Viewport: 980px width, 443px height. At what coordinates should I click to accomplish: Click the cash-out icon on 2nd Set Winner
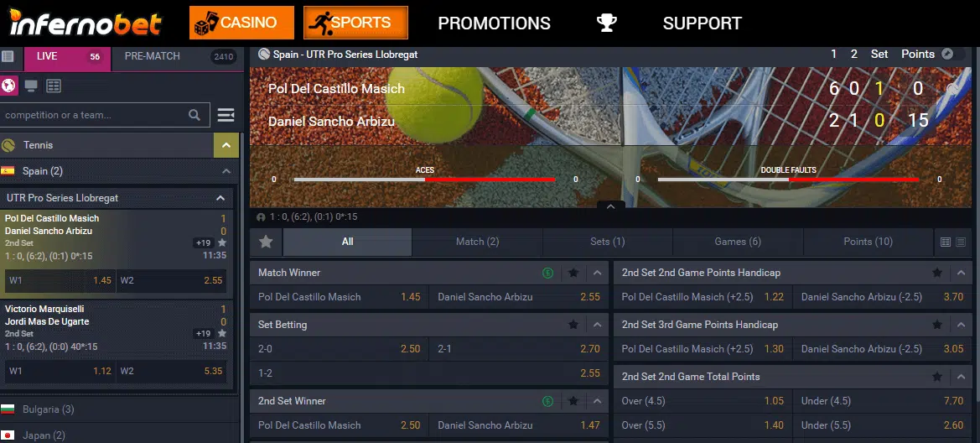click(548, 401)
